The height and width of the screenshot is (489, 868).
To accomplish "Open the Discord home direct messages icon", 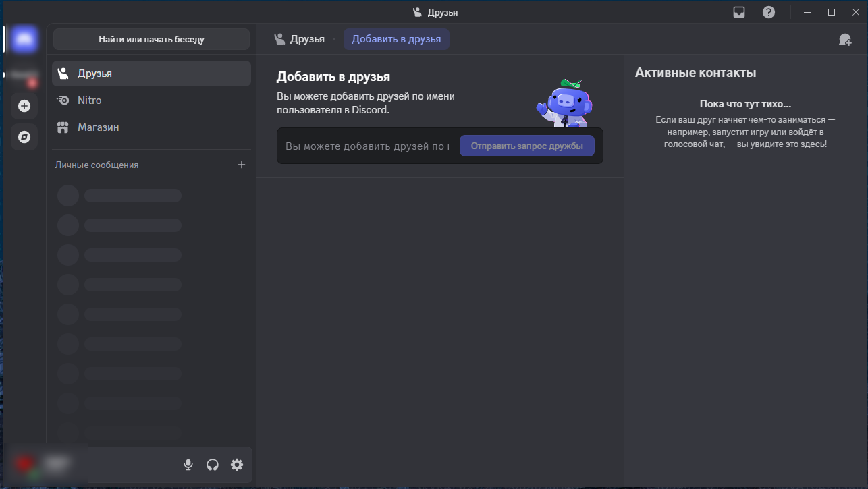I will point(24,38).
